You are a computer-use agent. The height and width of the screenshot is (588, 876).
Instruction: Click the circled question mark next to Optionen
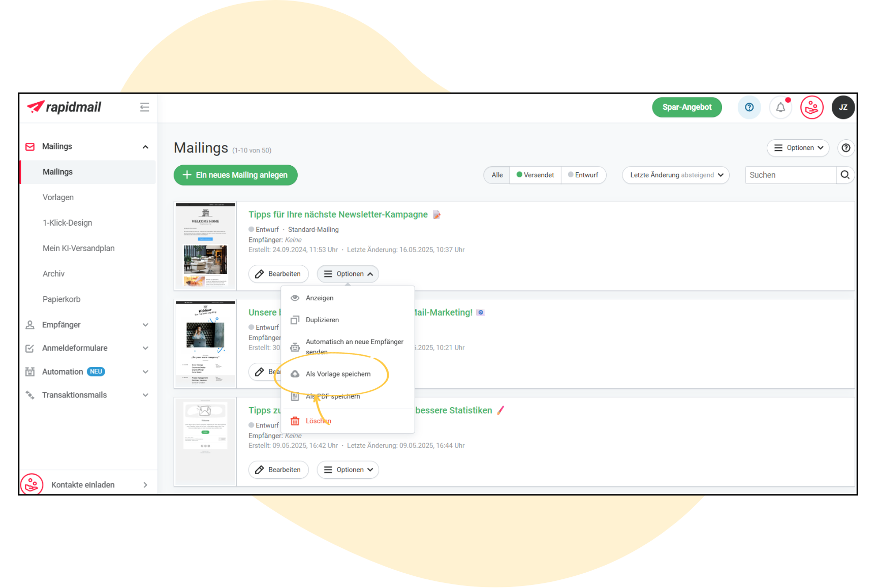point(846,148)
